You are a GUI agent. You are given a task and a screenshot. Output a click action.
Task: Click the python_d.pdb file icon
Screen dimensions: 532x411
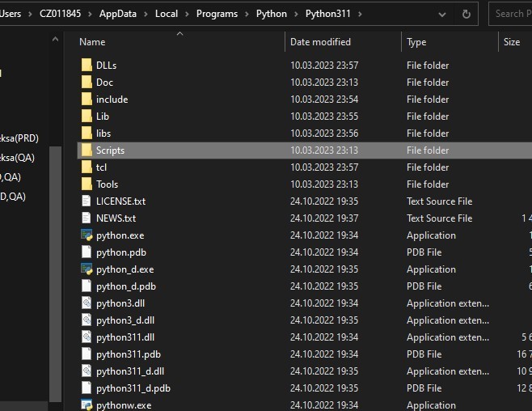[87, 286]
